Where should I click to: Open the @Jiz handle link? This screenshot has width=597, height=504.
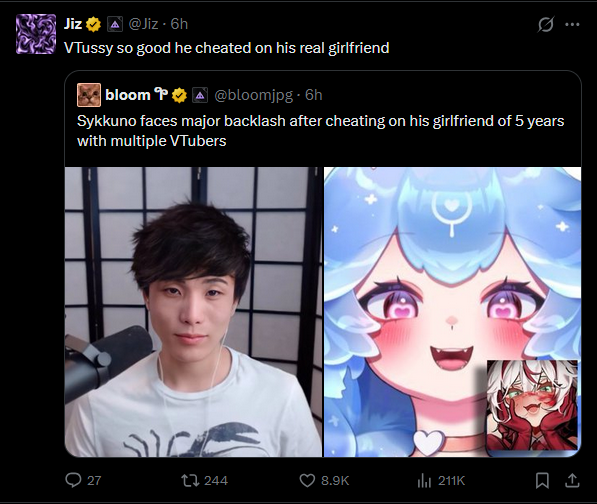[143, 24]
